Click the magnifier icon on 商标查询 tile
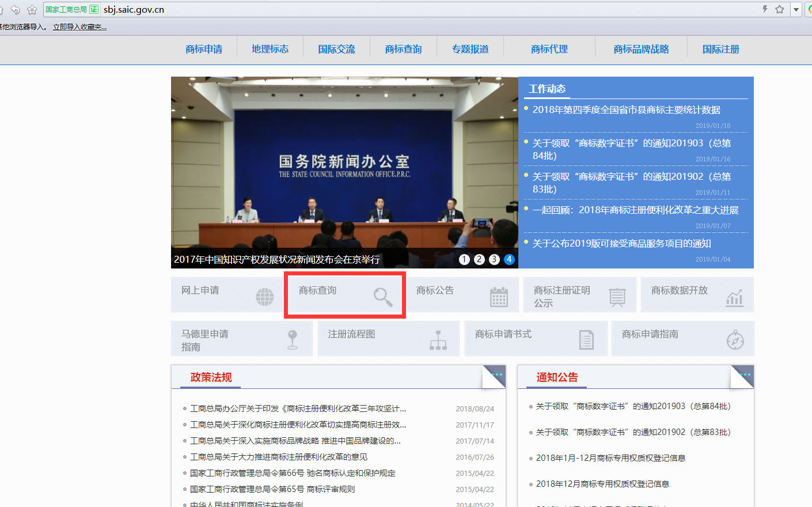Viewport: 812px width, 507px height. (383, 297)
